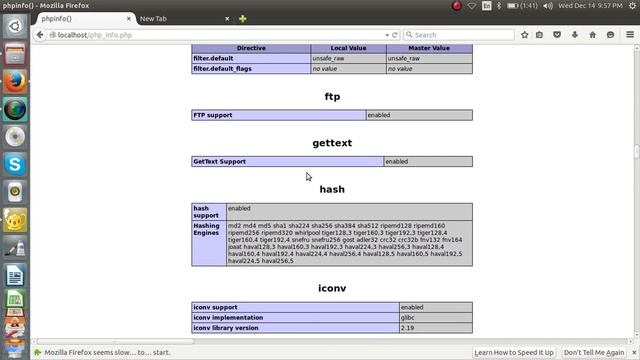Select the GetText Support row label
The image size is (640, 360).
coord(288,162)
